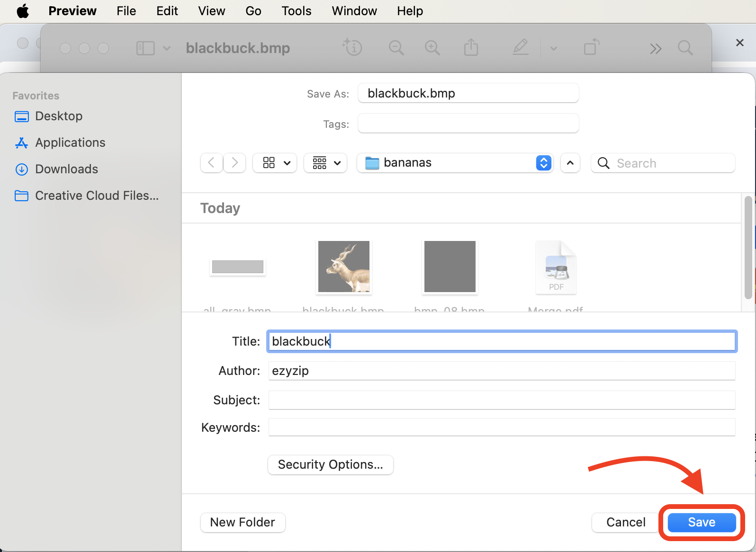This screenshot has height=552, width=756.
Task: Click the Save As filename field
Action: (468, 93)
